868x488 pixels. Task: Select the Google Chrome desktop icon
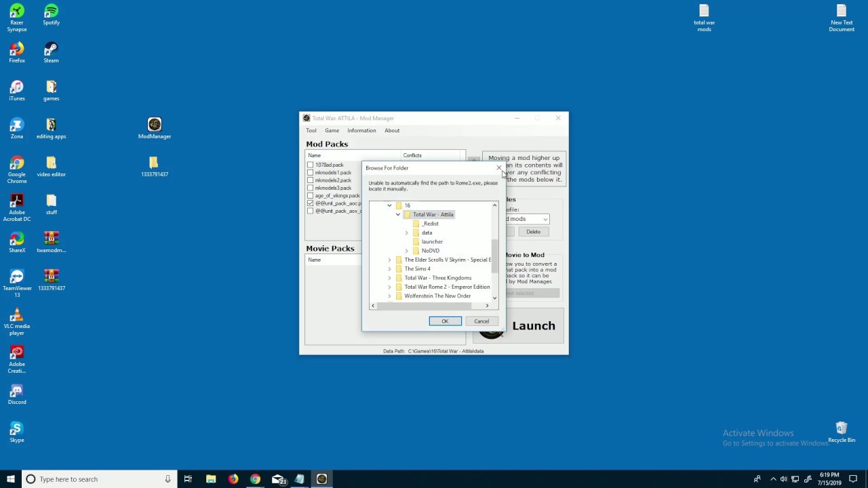pos(17,169)
